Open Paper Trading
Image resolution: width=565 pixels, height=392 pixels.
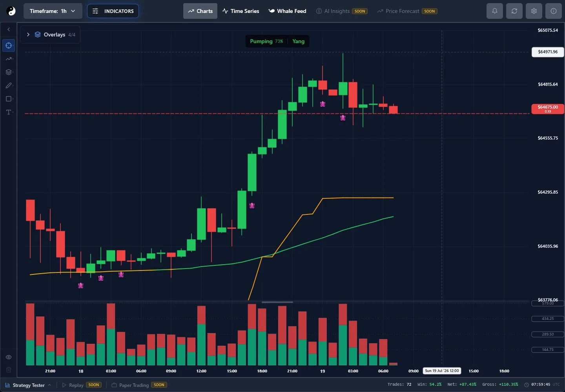point(139,385)
